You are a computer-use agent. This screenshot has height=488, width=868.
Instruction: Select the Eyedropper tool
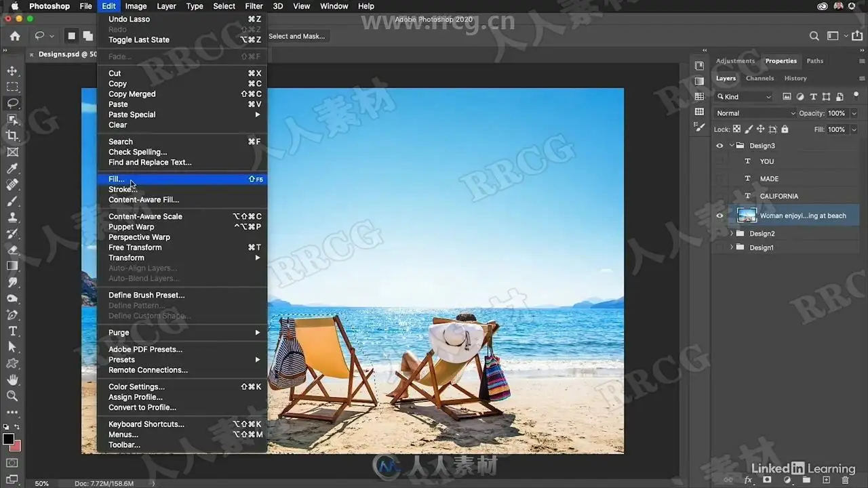pos(12,168)
